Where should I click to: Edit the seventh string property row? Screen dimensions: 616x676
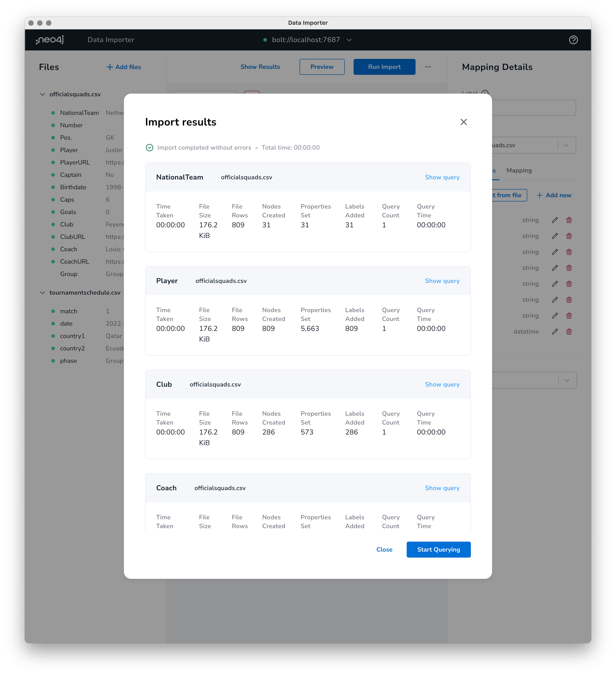click(x=555, y=316)
